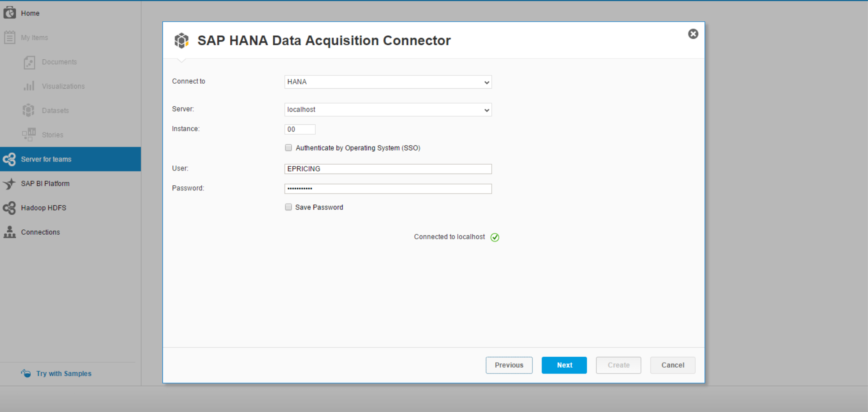Click into the Password field
Screen dimensions: 868x412
click(x=388, y=189)
